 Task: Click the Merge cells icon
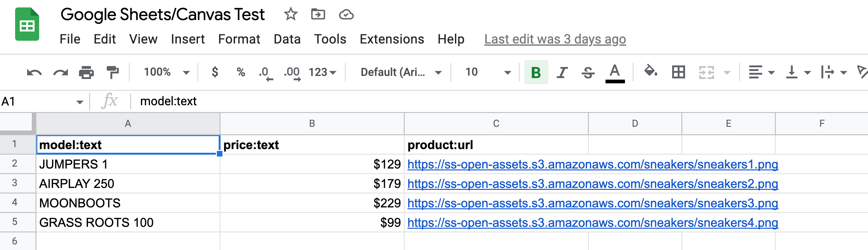pos(706,72)
